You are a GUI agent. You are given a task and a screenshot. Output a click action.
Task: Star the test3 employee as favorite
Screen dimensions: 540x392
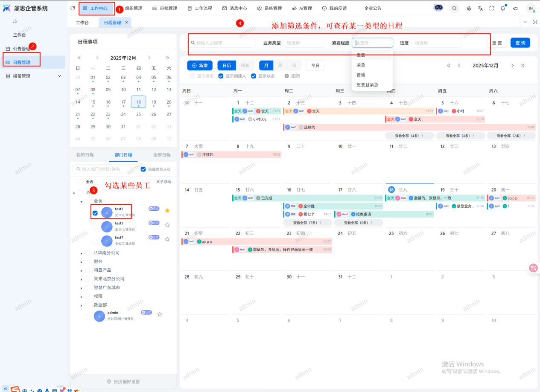[x=167, y=225]
